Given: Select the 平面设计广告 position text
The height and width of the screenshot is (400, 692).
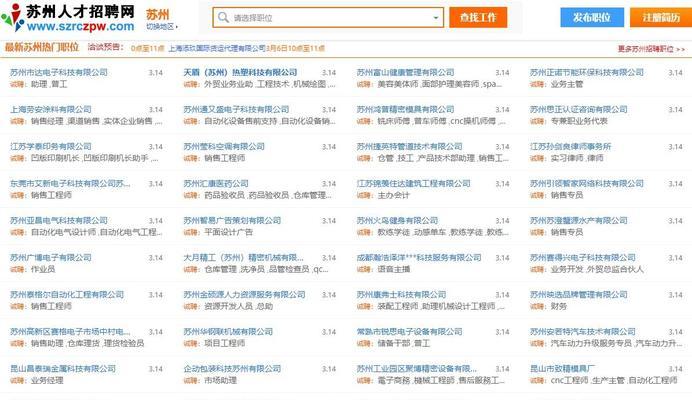Looking at the screenshot, I should click(x=228, y=232).
